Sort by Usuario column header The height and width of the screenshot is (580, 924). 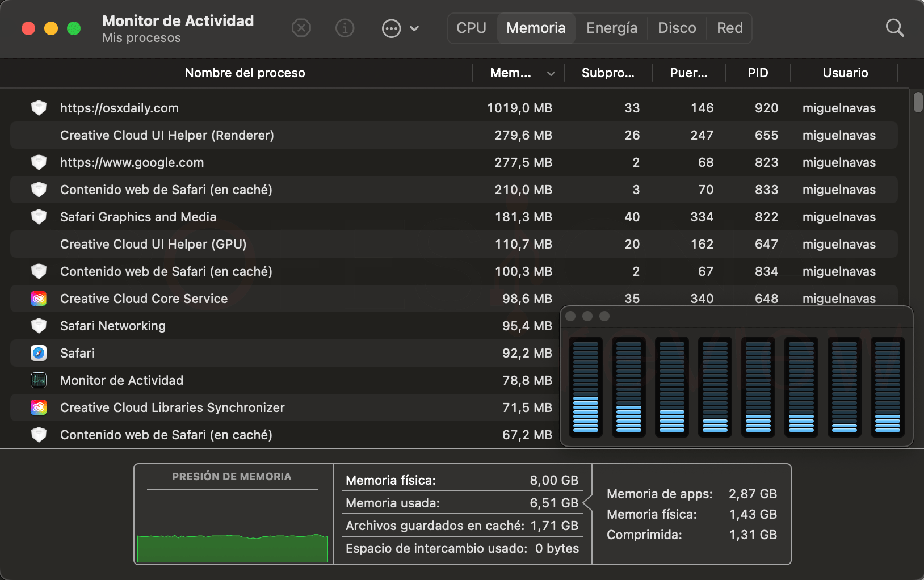point(845,73)
